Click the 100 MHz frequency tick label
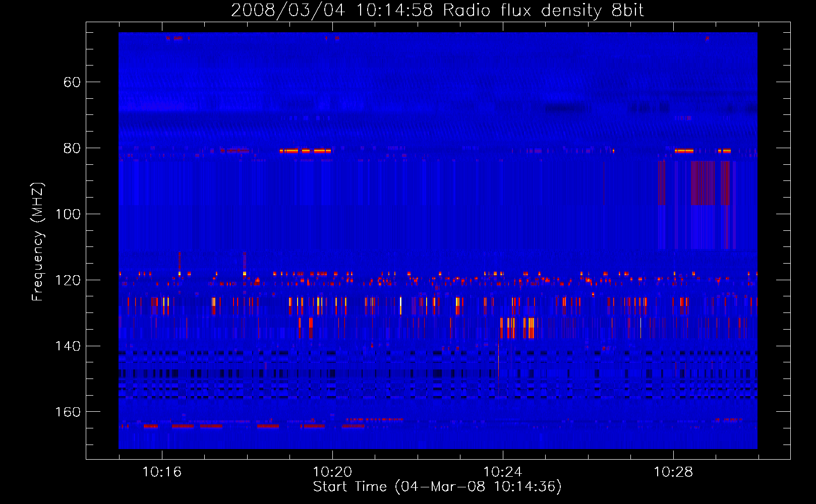 point(68,214)
